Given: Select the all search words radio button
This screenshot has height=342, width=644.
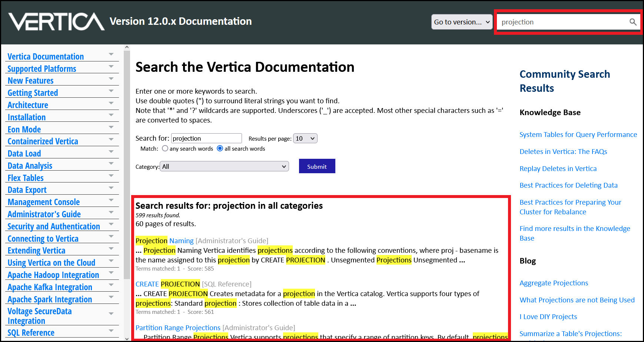Looking at the screenshot, I should pos(220,148).
